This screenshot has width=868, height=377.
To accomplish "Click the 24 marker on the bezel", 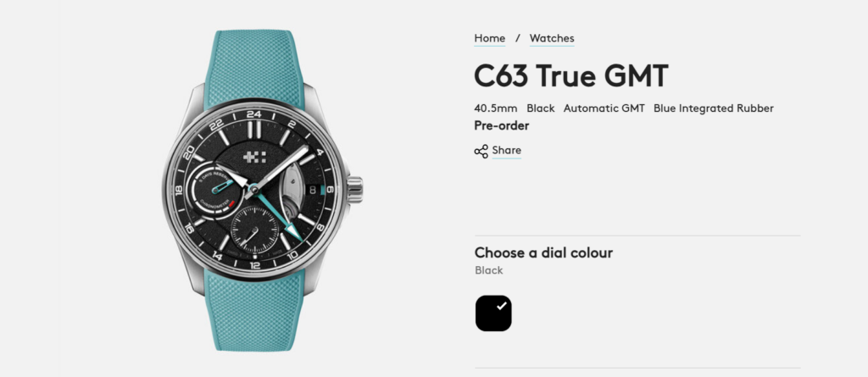I will coord(254,114).
